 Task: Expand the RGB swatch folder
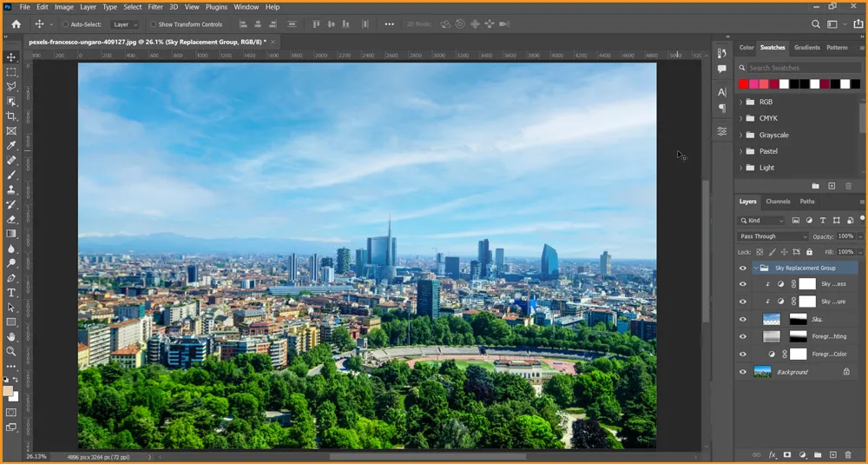coord(741,102)
